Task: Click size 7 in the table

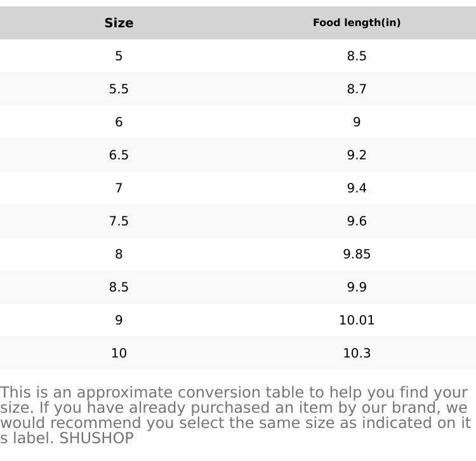Action: click(119, 188)
